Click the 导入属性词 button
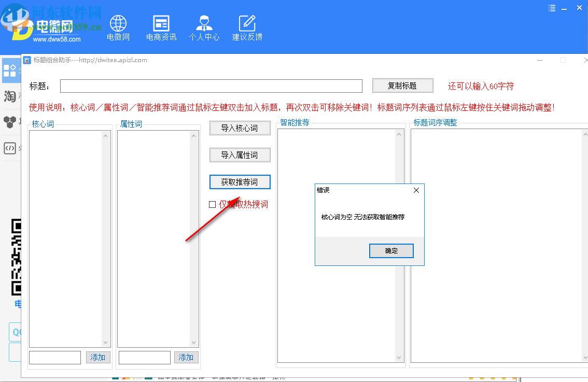588x382 pixels. 240,155
